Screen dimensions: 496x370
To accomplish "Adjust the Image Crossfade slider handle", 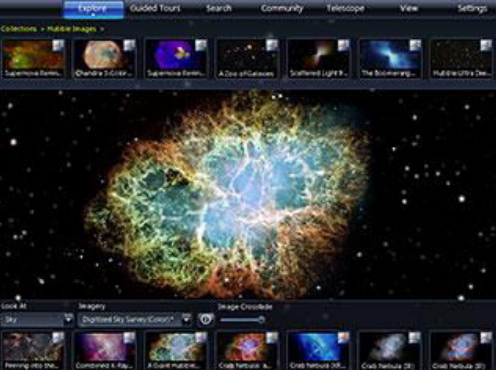I will 262,320.
